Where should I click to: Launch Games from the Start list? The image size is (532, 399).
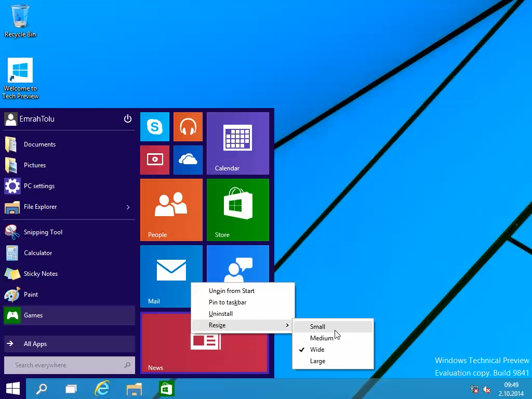click(x=69, y=315)
